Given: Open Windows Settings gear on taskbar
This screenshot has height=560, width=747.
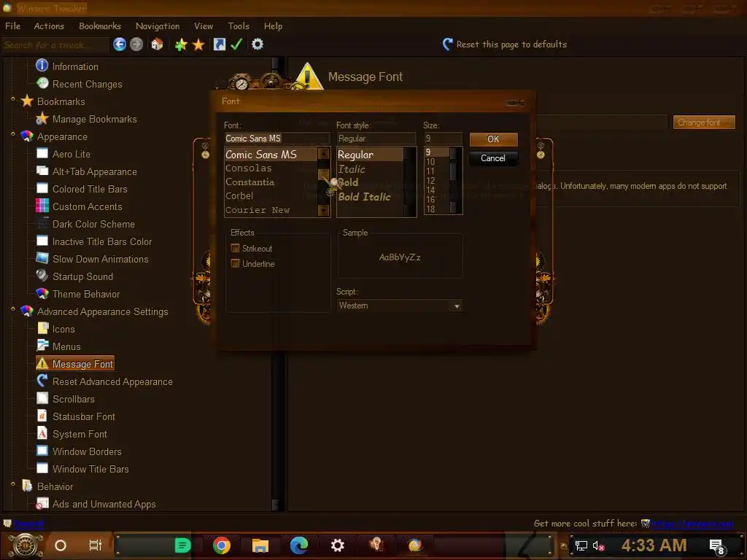Looking at the screenshot, I should pos(337,545).
